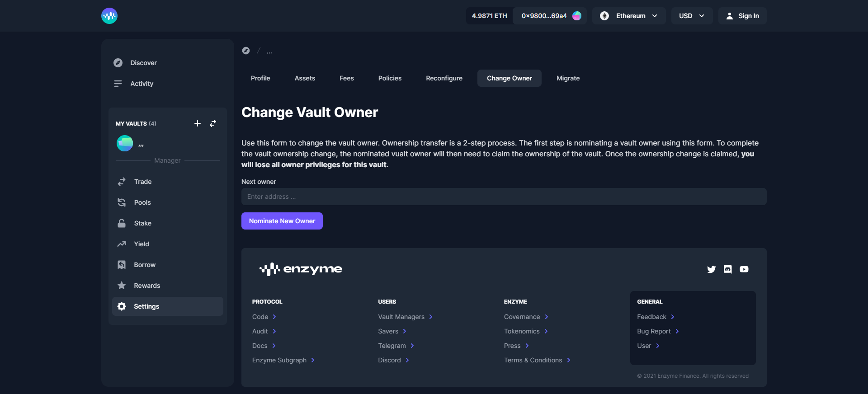Open the Stake menu item

click(168, 223)
